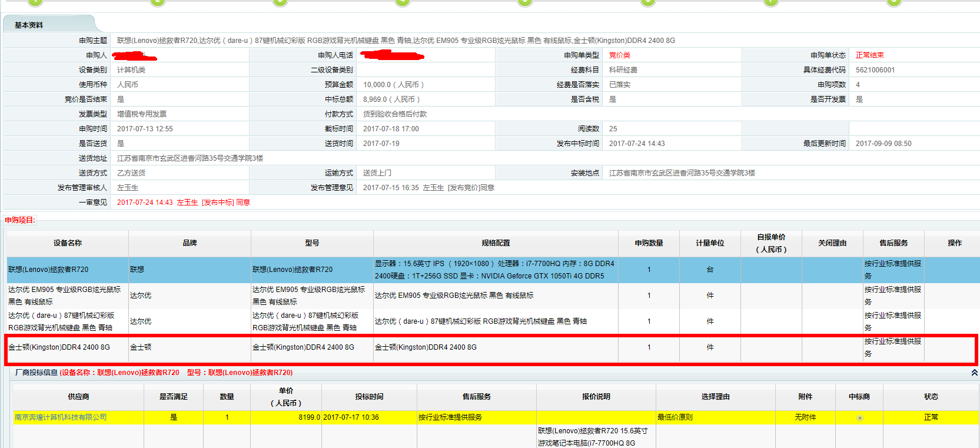This screenshot has width=980, height=448.
Task: Click the 选择理由 column header
Action: [716, 397]
